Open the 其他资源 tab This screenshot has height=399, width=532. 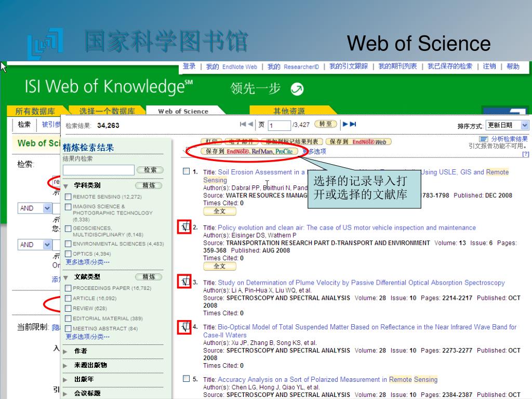coord(289,111)
